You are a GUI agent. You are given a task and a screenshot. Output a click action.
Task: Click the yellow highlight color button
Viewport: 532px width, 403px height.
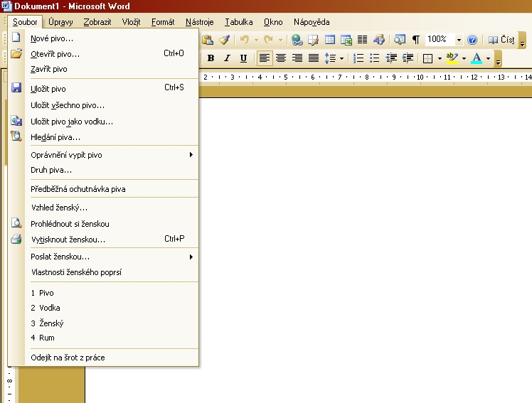click(x=452, y=58)
